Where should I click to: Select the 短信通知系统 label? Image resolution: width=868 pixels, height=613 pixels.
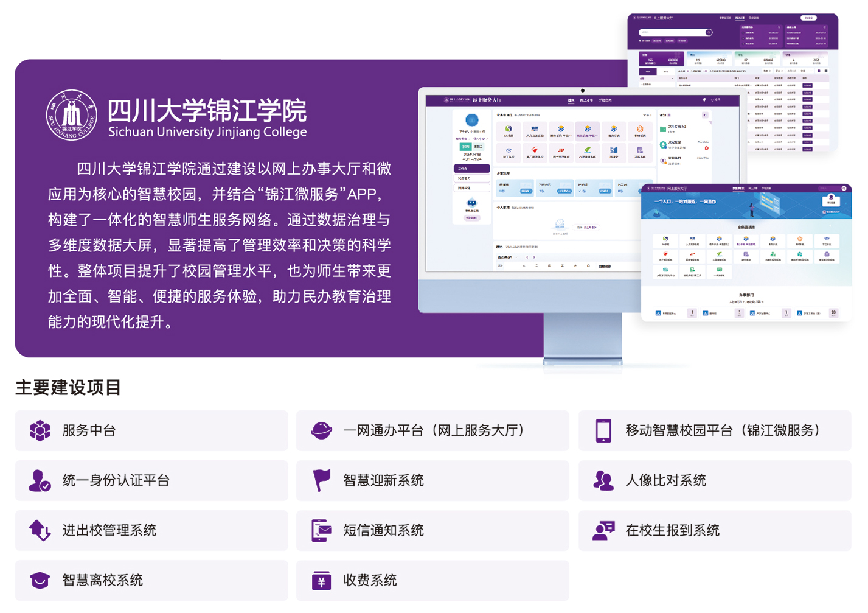pyautogui.click(x=384, y=530)
